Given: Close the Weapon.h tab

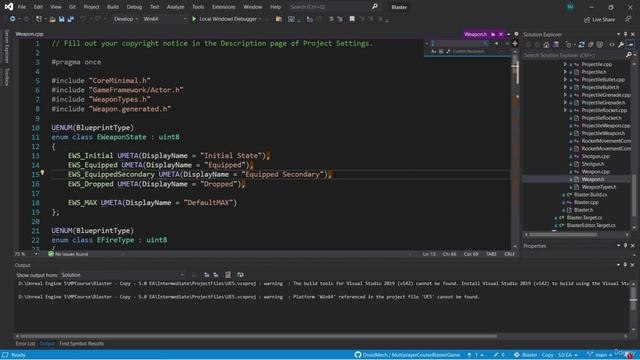Looking at the screenshot, I should click(x=501, y=34).
